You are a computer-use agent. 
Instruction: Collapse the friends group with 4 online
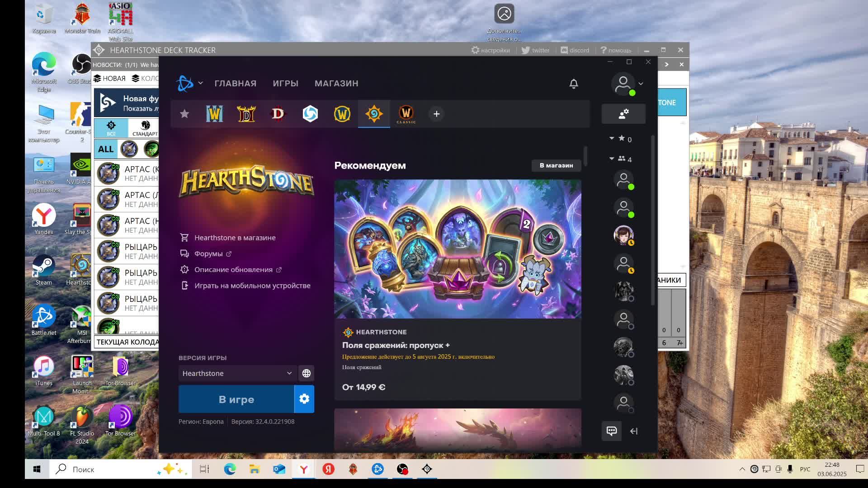click(612, 158)
